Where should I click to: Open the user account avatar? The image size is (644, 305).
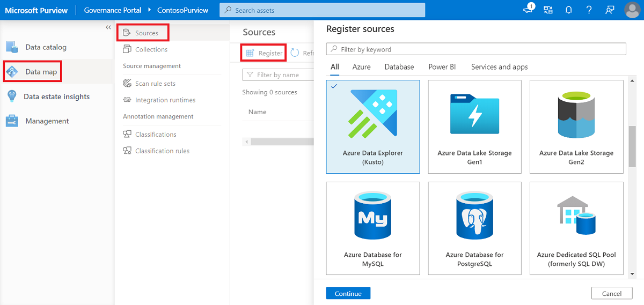[x=632, y=10]
